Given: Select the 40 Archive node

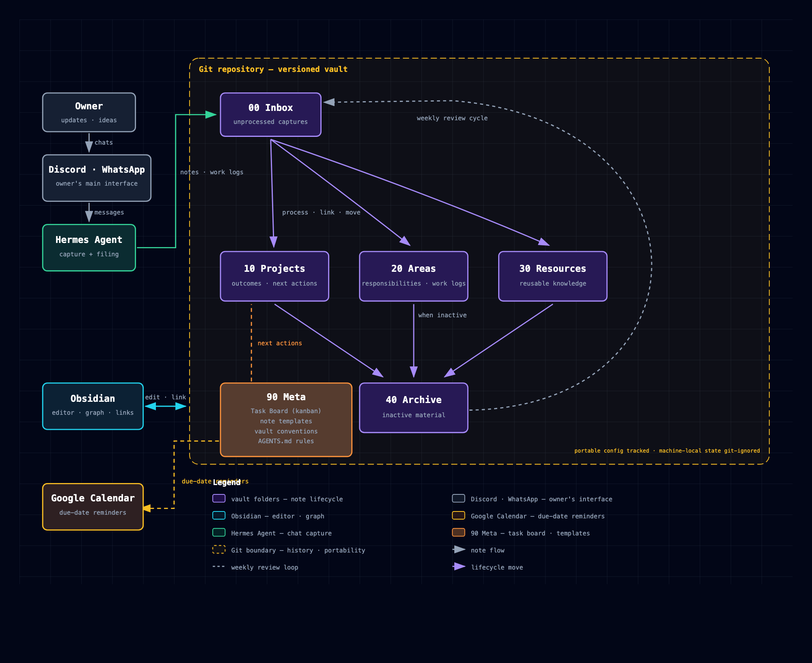Looking at the screenshot, I should (414, 407).
